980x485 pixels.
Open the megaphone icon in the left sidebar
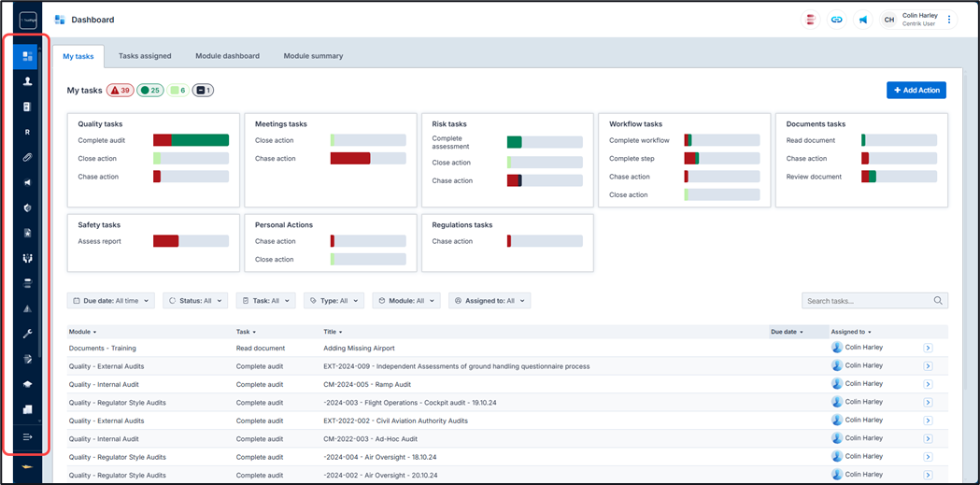pyautogui.click(x=27, y=182)
